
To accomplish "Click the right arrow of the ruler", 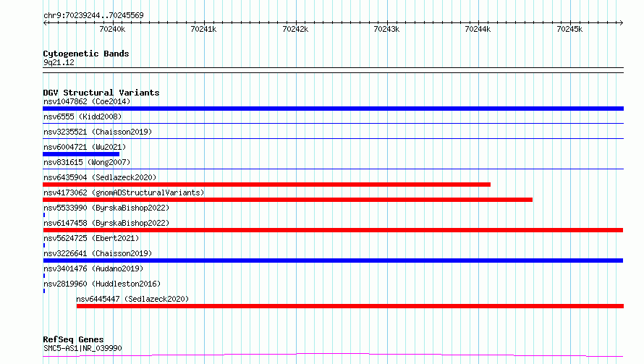I will tap(621, 22).
